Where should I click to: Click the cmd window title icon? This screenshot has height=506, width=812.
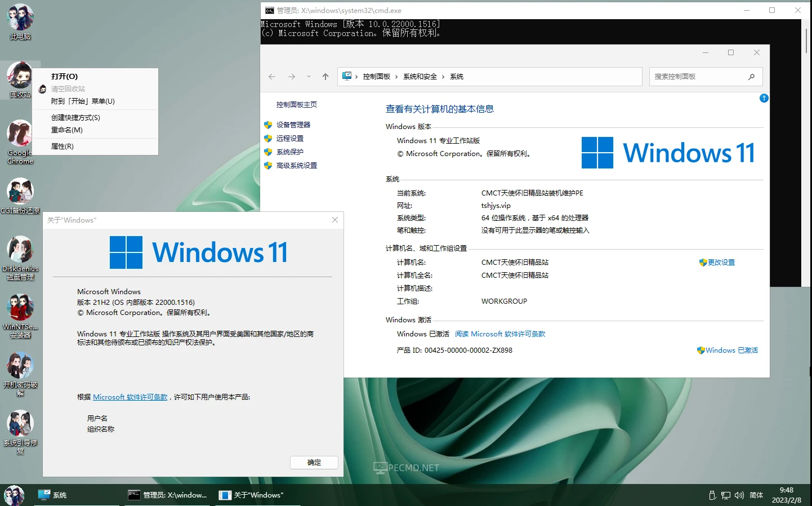point(270,10)
